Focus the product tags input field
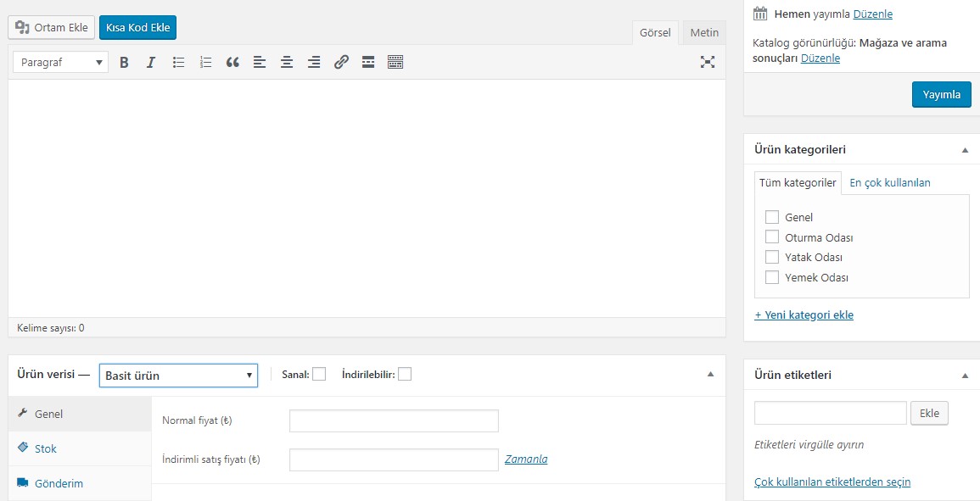This screenshot has width=980, height=501. [830, 413]
